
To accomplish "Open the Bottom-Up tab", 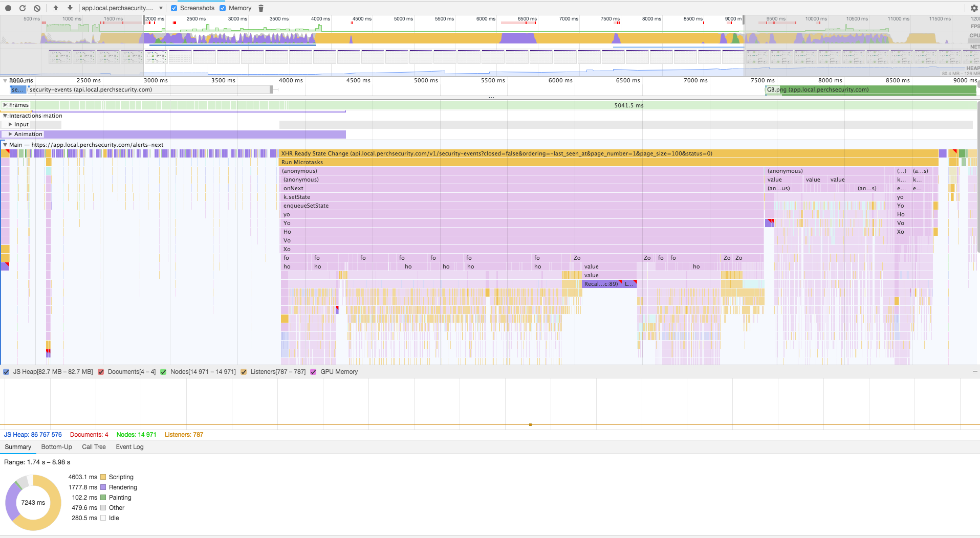I will click(x=56, y=447).
